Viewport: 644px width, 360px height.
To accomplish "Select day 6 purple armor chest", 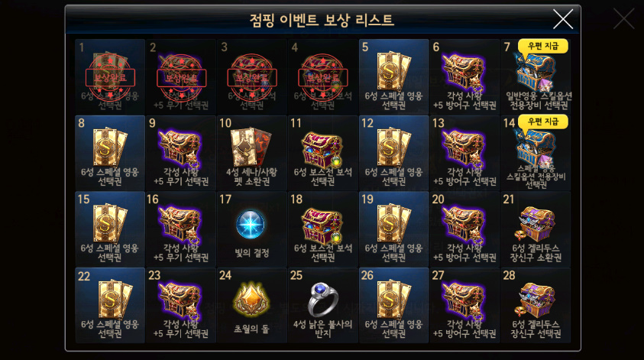I will (x=464, y=74).
